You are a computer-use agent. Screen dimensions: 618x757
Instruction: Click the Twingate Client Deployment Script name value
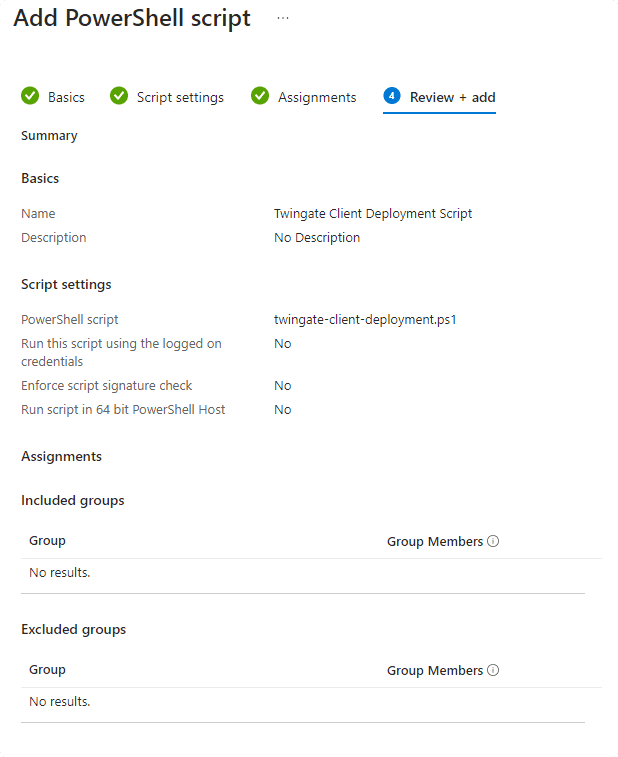(372, 213)
